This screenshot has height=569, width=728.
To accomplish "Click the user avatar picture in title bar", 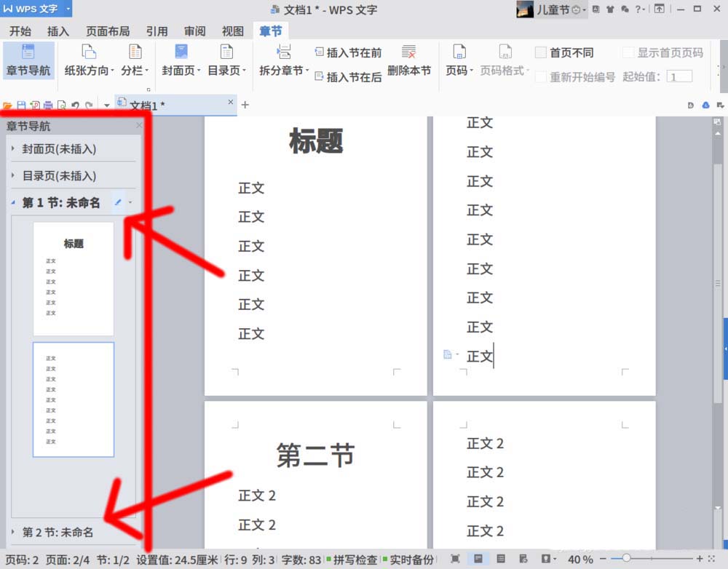I will point(525,9).
